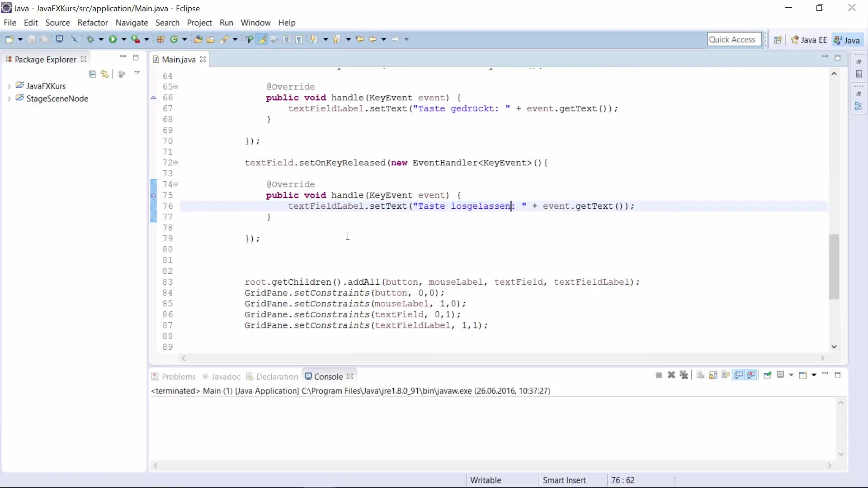Click the Search flashlight icon

[x=224, y=39]
